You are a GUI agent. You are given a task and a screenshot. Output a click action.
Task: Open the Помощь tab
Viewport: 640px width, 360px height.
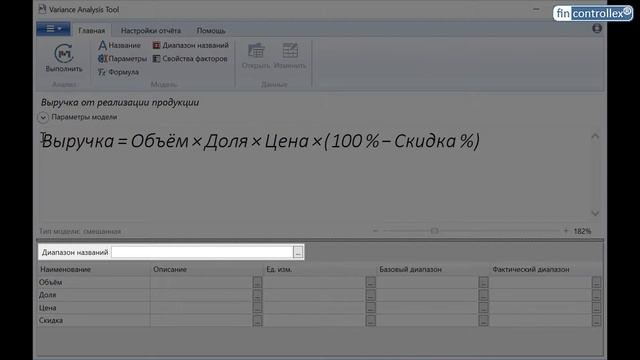coord(211,31)
